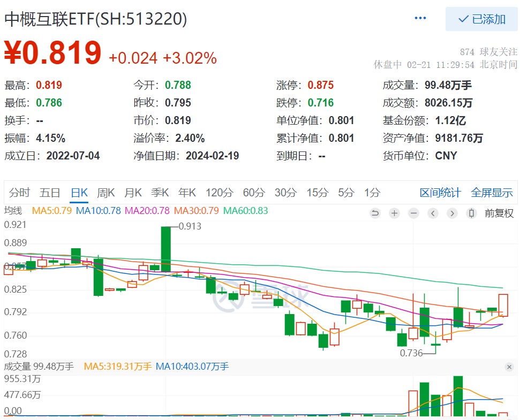The height and width of the screenshot is (420, 520).
Task: Close the volume indicator panel via its × icon
Action: pyautogui.click(x=509, y=367)
